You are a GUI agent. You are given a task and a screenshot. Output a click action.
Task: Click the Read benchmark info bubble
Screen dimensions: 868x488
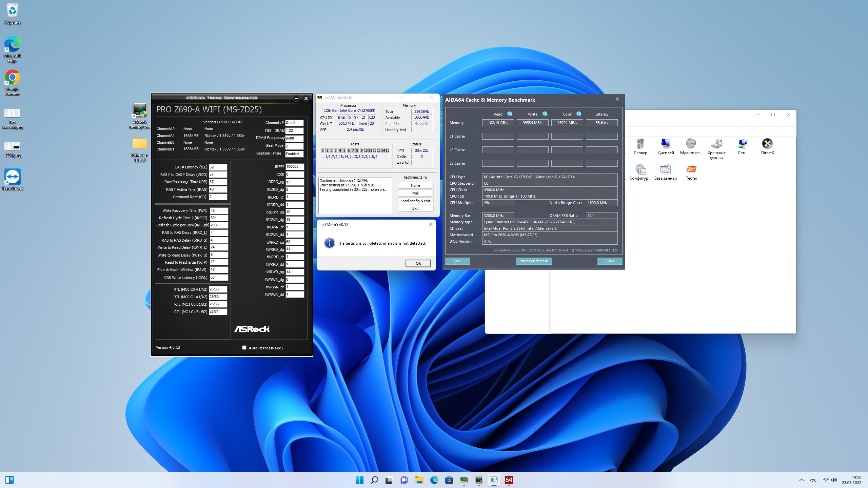510,114
